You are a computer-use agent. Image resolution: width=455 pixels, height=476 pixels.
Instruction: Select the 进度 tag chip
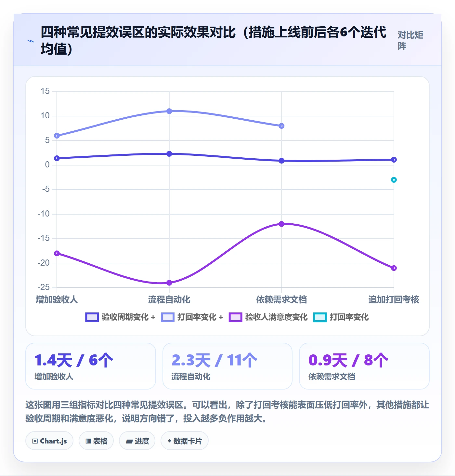click(137, 441)
